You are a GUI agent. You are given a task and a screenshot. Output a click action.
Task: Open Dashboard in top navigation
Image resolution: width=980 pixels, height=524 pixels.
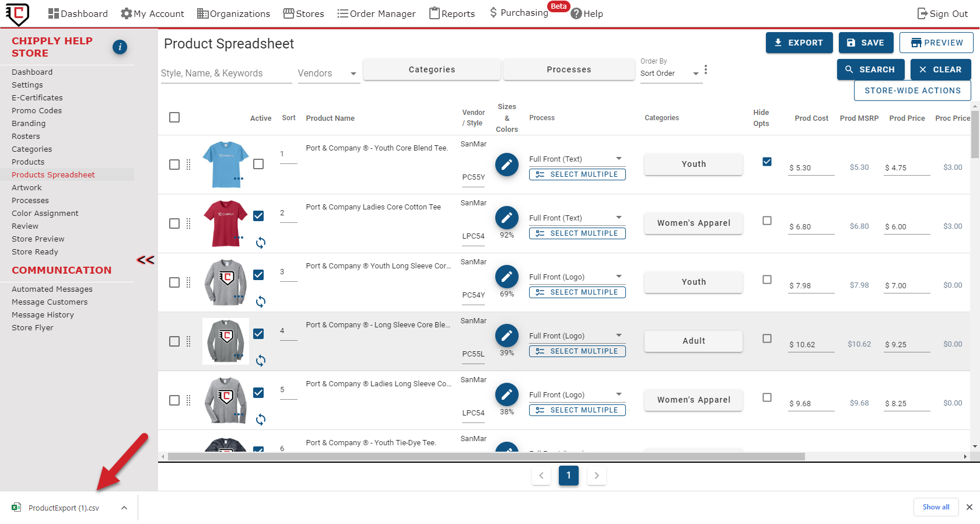tap(78, 13)
